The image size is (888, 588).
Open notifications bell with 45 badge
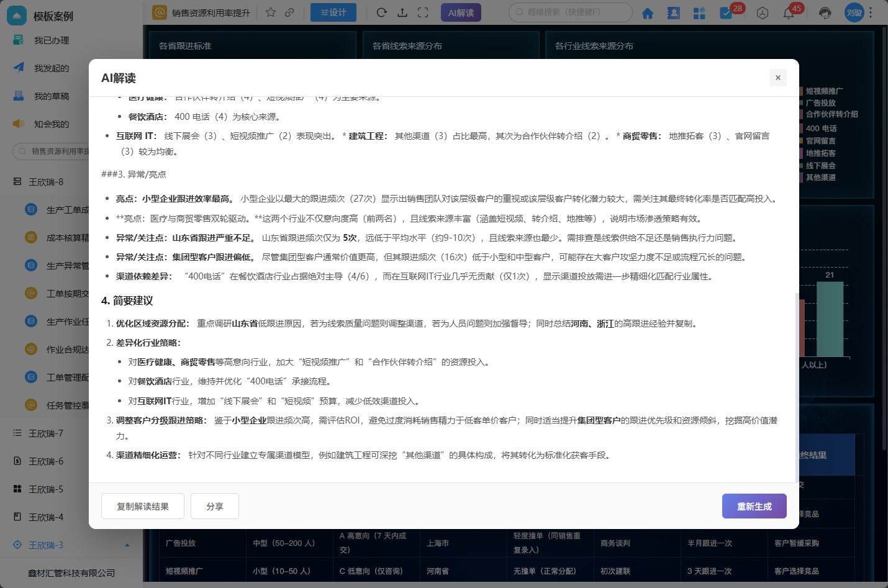coord(789,13)
